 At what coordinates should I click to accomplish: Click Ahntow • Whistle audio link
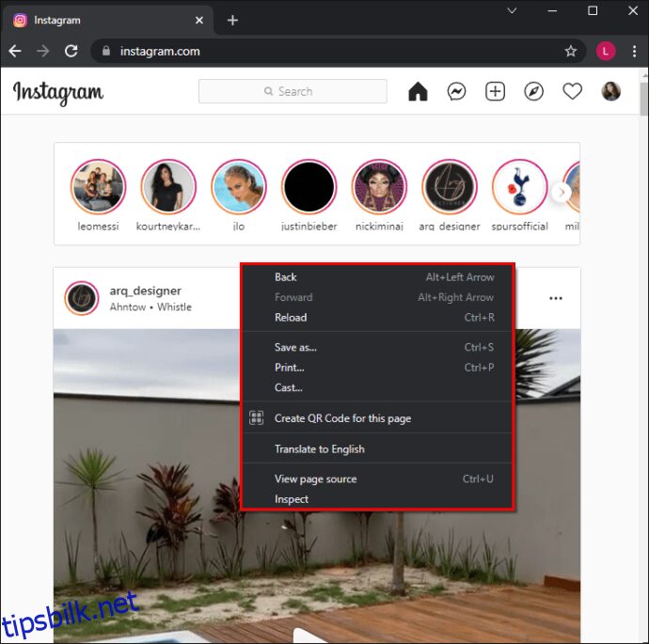click(x=150, y=306)
